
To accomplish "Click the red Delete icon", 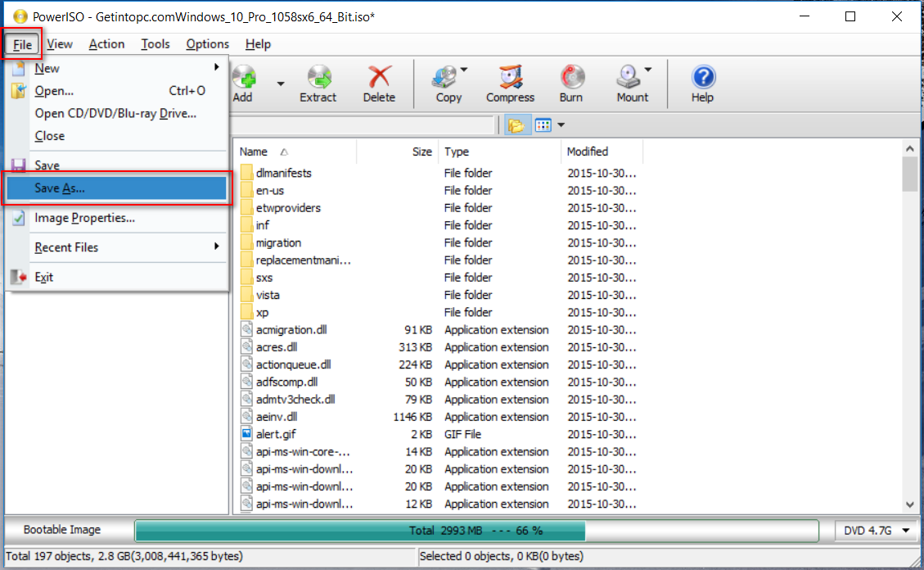I will [x=380, y=77].
